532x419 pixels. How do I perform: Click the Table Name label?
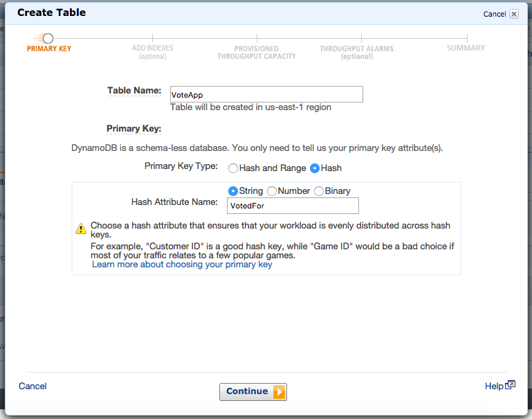click(x=134, y=91)
